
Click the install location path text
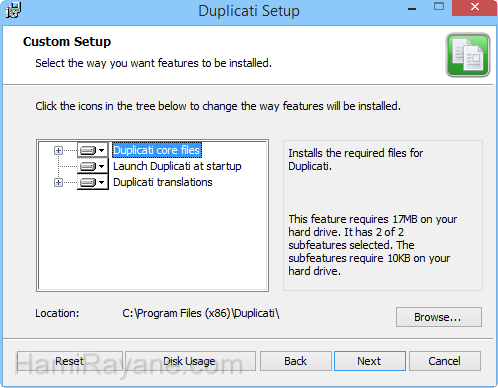click(201, 313)
